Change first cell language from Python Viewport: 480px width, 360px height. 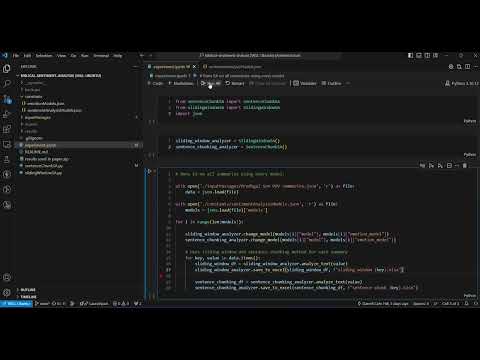click(x=470, y=121)
